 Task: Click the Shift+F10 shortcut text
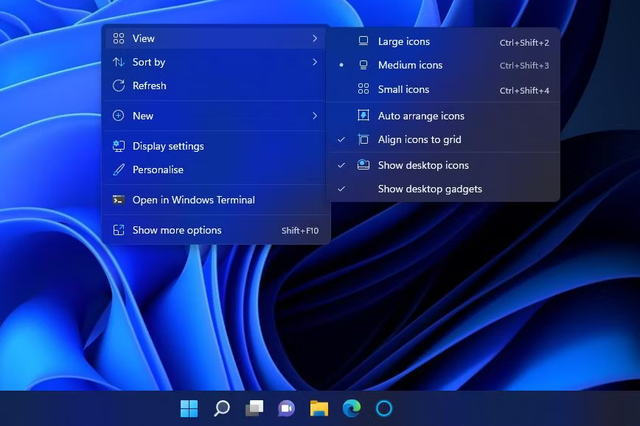pos(300,231)
